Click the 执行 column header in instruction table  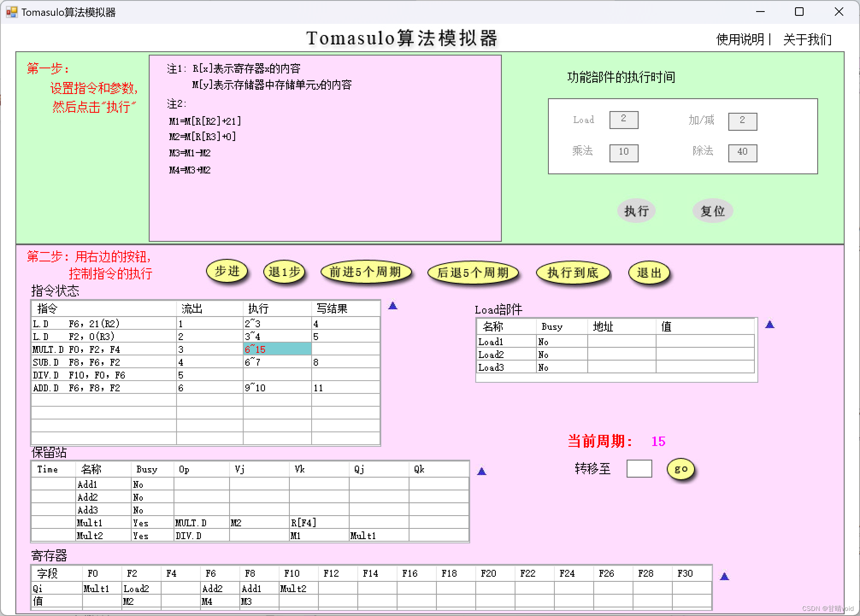(x=277, y=308)
